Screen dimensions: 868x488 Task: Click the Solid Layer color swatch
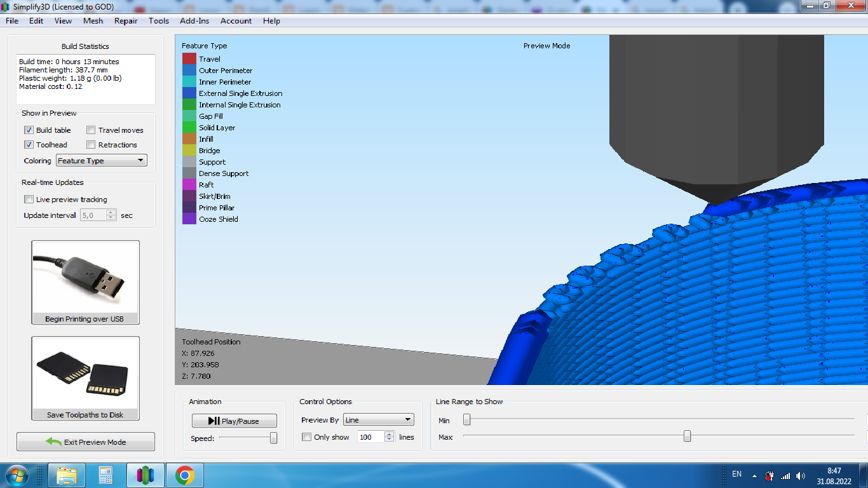coord(189,128)
